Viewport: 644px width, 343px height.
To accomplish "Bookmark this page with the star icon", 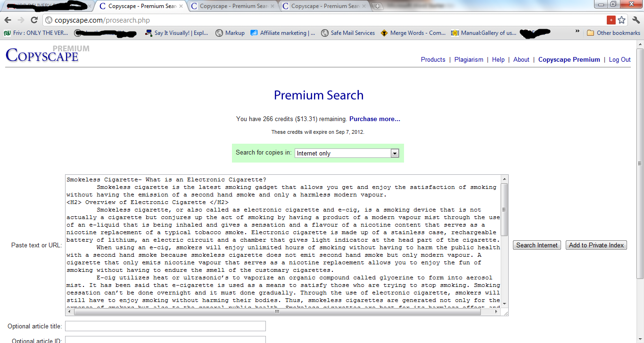I will pos(622,20).
